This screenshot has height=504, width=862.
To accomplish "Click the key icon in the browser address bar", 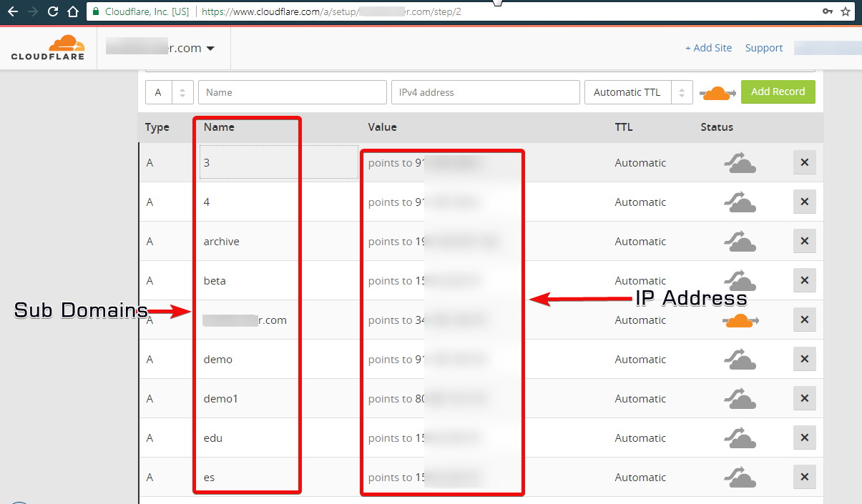I will 826,11.
